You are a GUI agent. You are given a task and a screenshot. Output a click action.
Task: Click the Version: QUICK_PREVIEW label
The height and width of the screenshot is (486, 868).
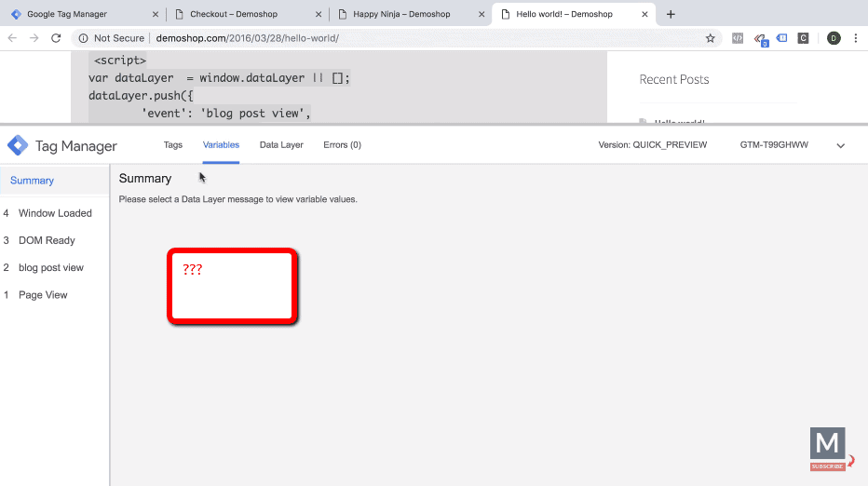click(652, 145)
